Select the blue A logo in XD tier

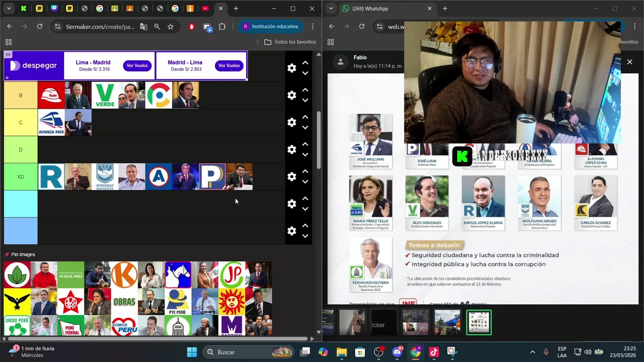pyautogui.click(x=158, y=176)
